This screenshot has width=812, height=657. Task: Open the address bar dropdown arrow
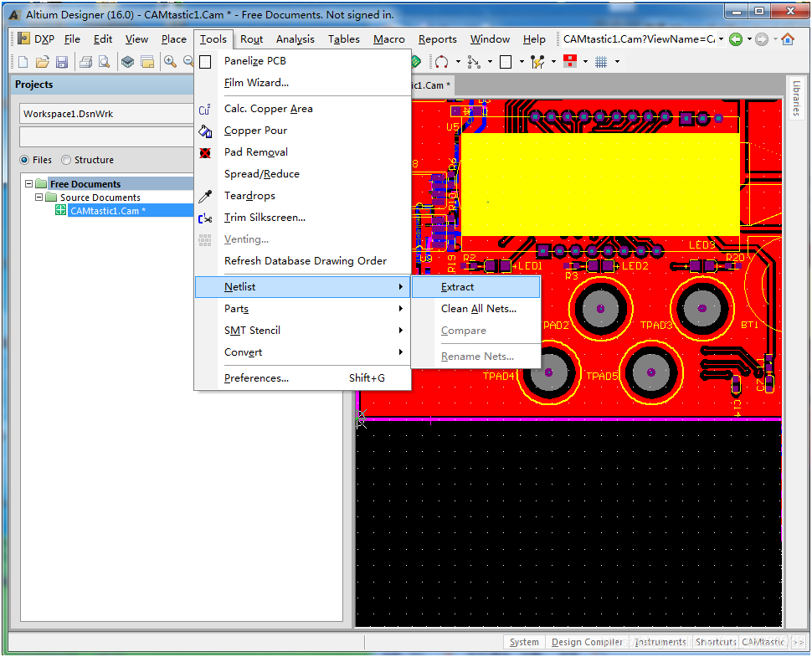tap(721, 38)
